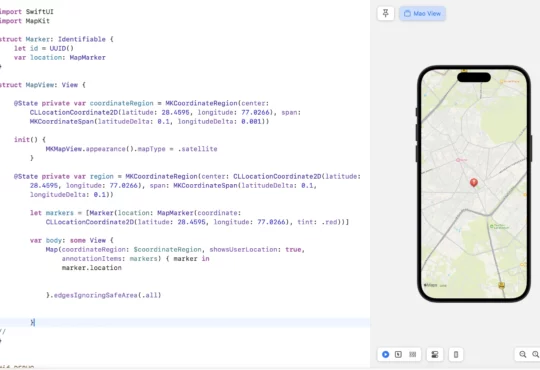Click the word SwiftUI in import line

coord(40,11)
